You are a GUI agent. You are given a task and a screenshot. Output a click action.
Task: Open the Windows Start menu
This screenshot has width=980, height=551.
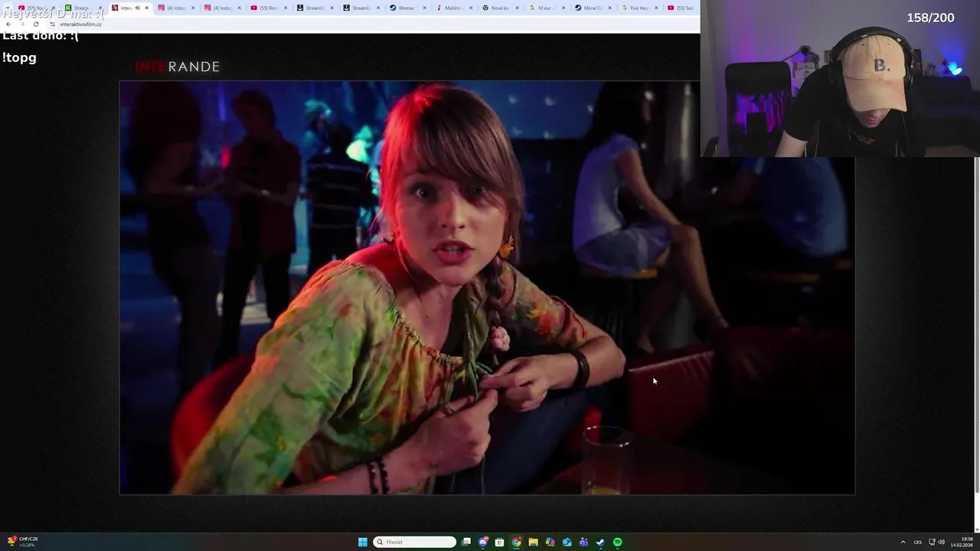pyautogui.click(x=362, y=542)
